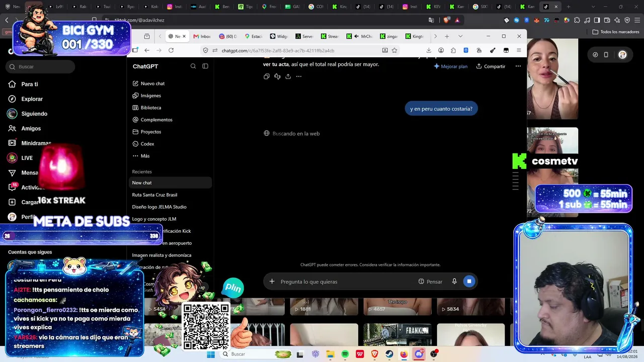Image resolution: width=644 pixels, height=362 pixels.
Task: Open a new tab in ChatGPT window
Action: tap(447, 36)
